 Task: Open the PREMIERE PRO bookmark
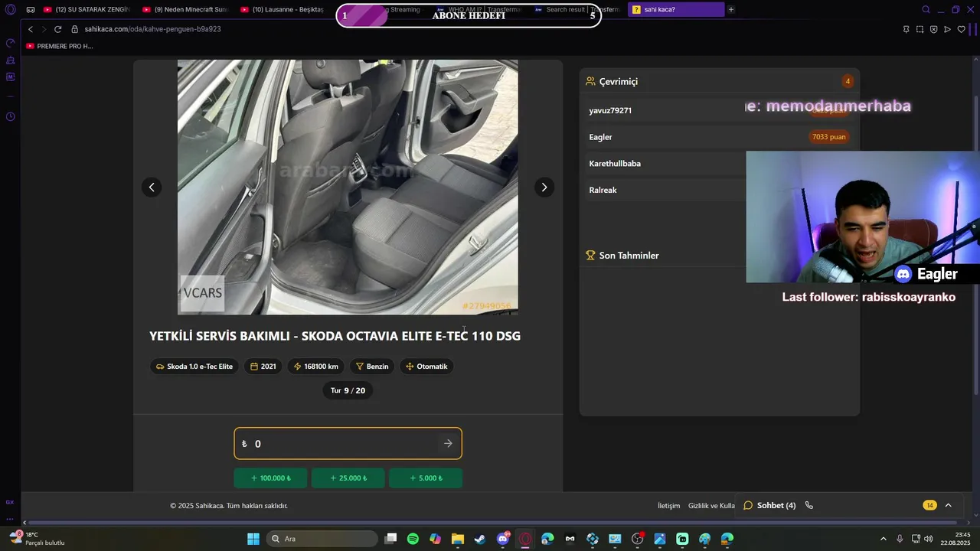coord(60,46)
